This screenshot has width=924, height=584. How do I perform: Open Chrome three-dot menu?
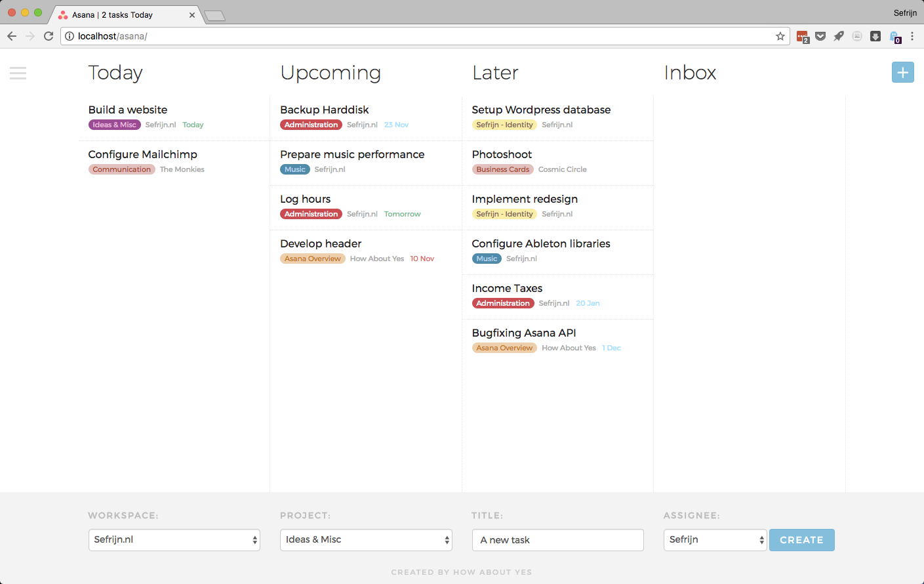click(912, 36)
